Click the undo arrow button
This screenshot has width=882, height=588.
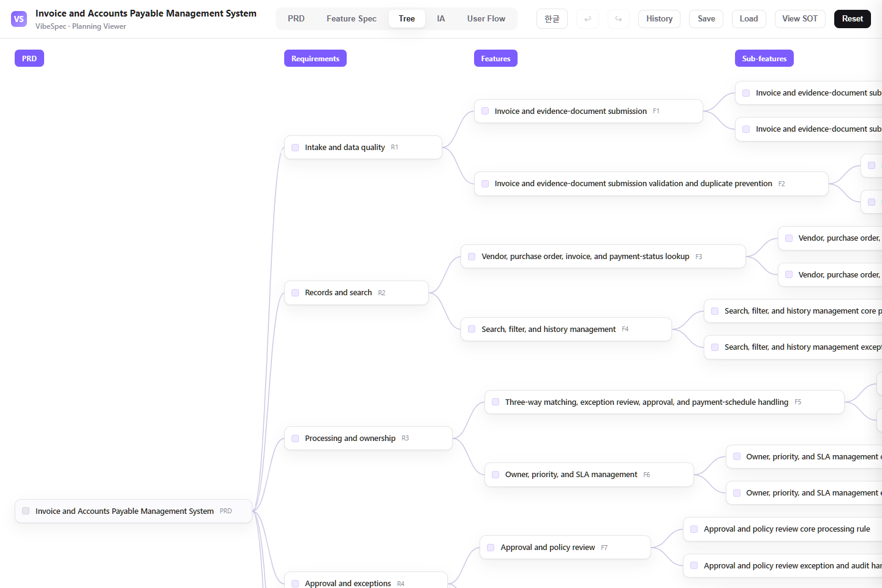pyautogui.click(x=588, y=19)
